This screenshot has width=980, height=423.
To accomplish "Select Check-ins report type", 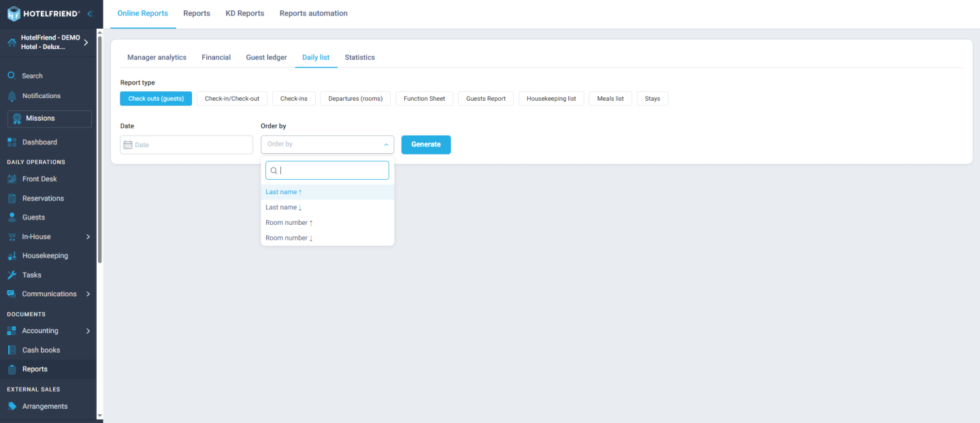I will [294, 99].
